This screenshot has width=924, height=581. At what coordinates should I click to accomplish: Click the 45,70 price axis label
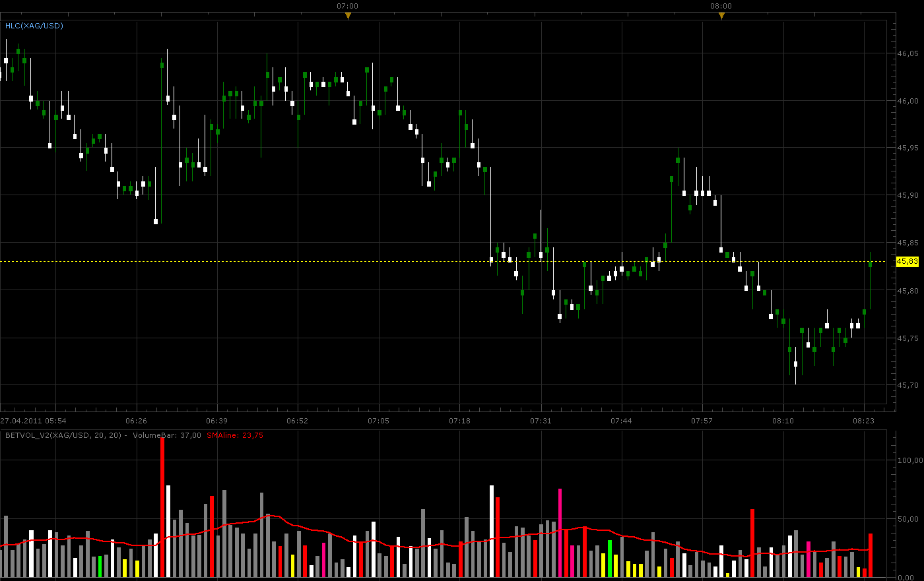pos(907,385)
